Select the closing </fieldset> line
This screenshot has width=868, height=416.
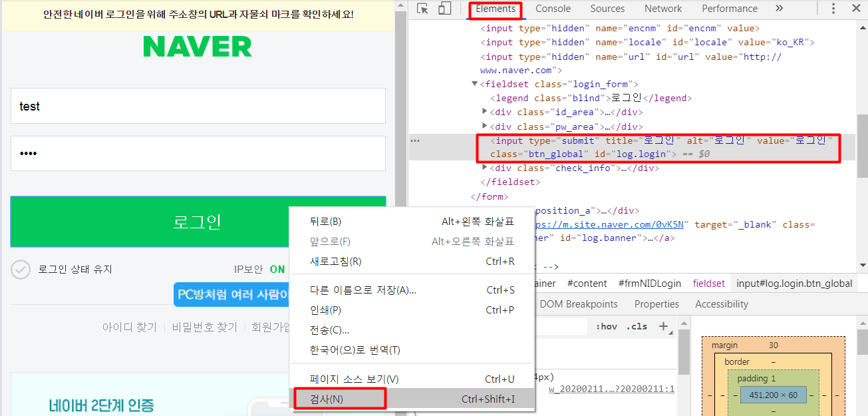(x=510, y=182)
